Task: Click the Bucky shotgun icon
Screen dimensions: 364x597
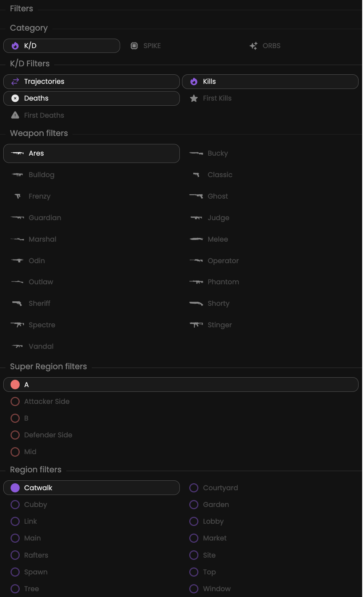Action: 196,153
